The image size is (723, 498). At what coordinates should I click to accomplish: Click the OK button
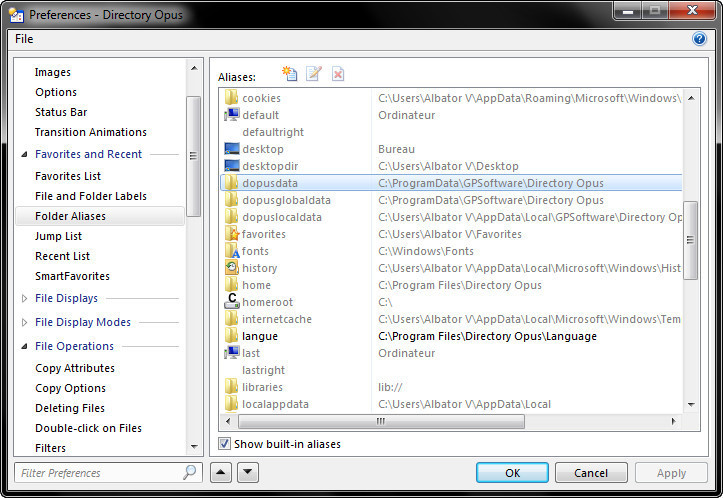pyautogui.click(x=512, y=473)
